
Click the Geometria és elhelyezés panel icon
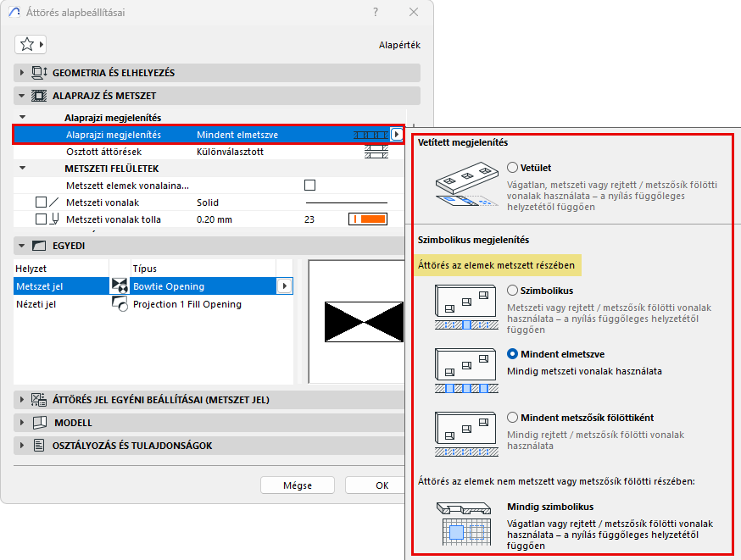click(39, 73)
